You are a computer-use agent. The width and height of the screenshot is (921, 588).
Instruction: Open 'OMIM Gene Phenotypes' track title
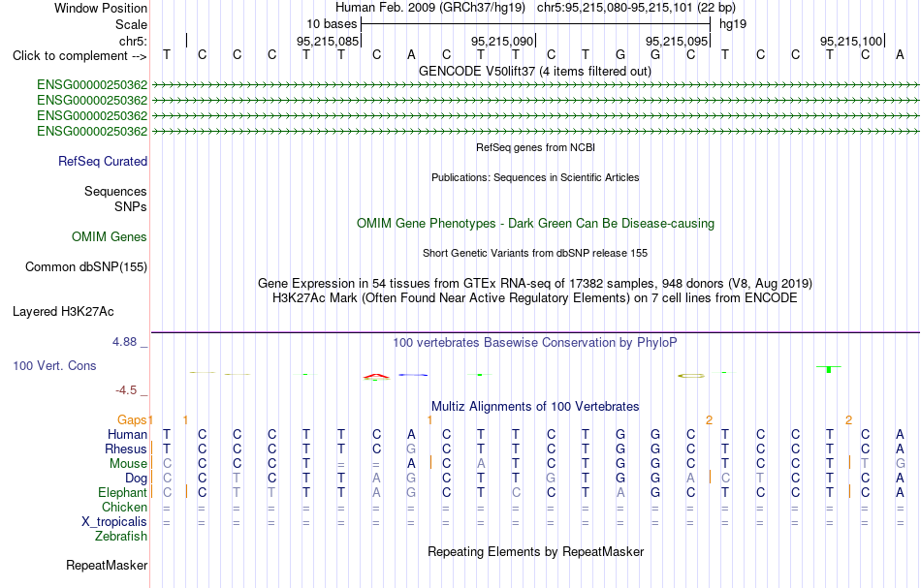pyautogui.click(x=536, y=223)
